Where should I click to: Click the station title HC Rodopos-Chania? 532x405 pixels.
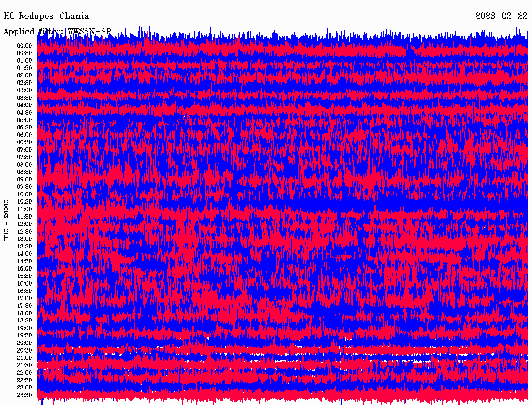[46, 16]
